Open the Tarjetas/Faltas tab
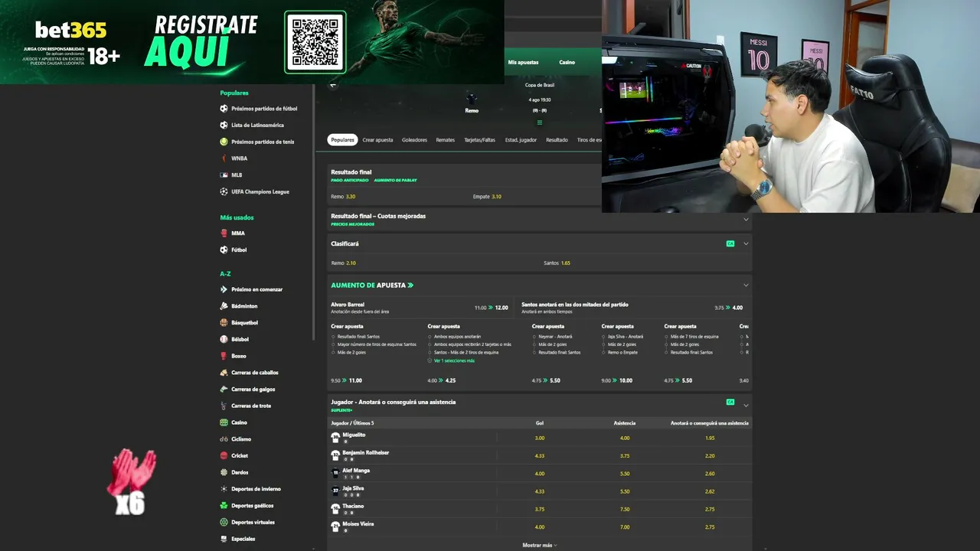This screenshot has width=980, height=551. click(x=480, y=140)
